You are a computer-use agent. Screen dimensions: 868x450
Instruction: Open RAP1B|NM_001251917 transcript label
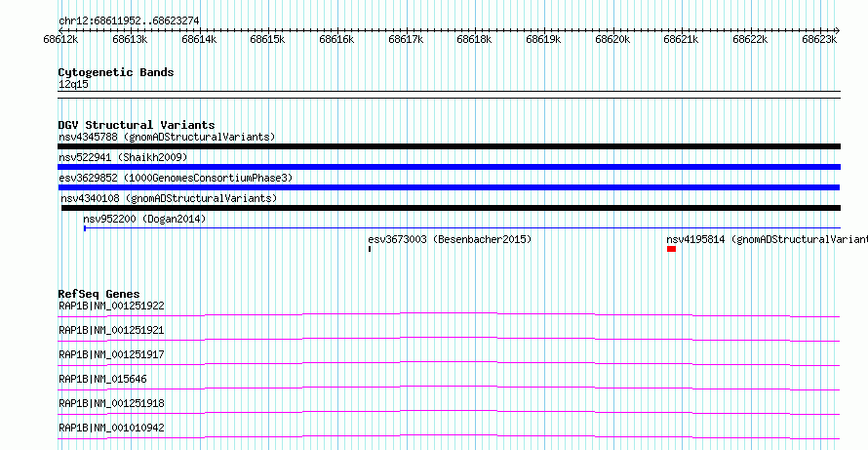[111, 354]
